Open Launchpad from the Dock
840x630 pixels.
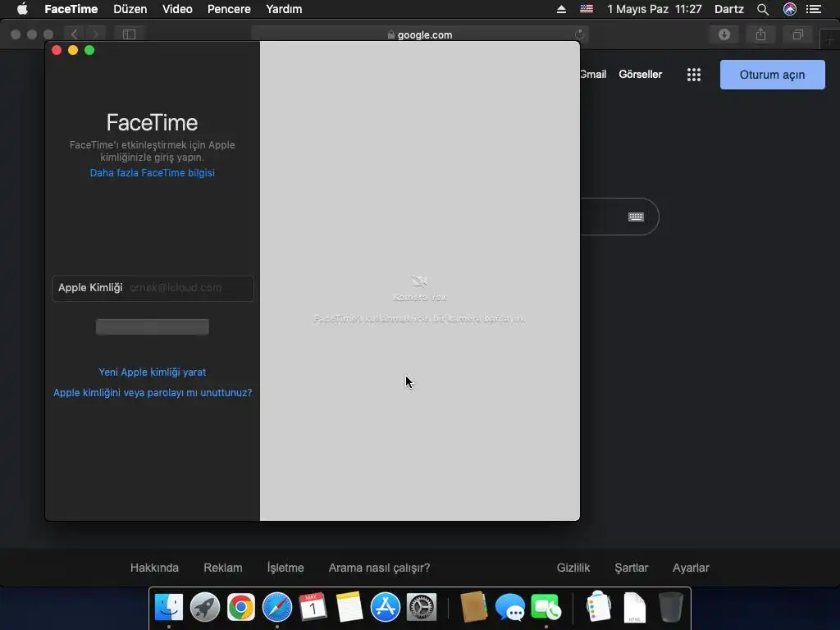coord(205,608)
